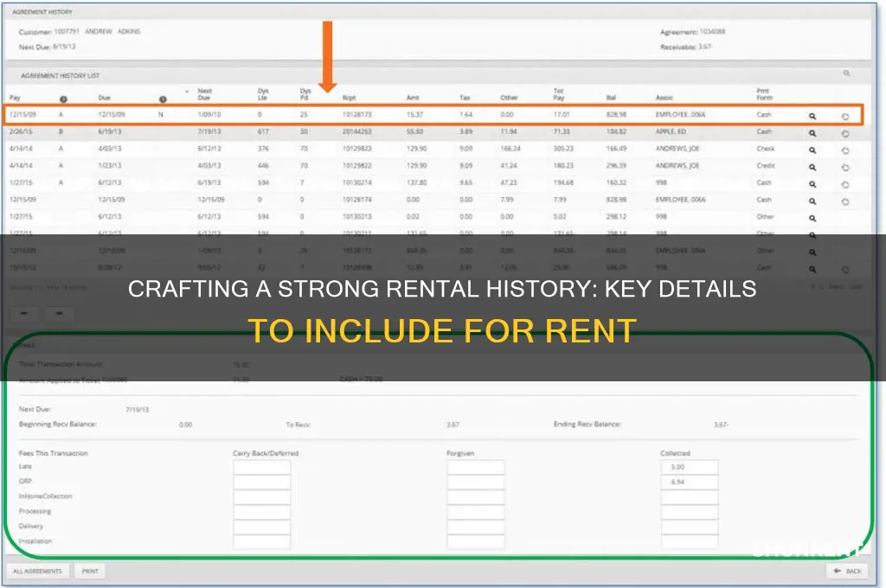886x588 pixels.
Task: Click Collected Processing fee field
Action: (x=690, y=512)
